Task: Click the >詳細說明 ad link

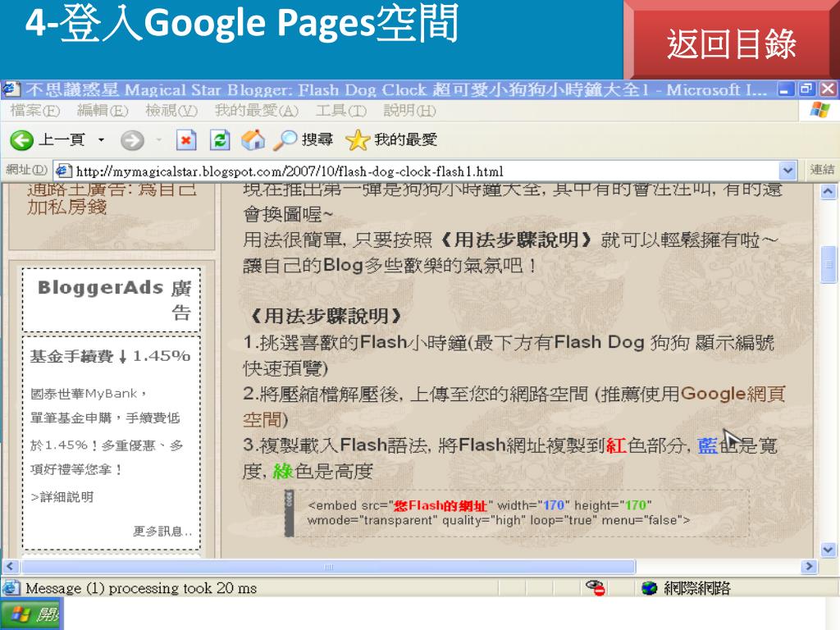Action: click(62, 497)
